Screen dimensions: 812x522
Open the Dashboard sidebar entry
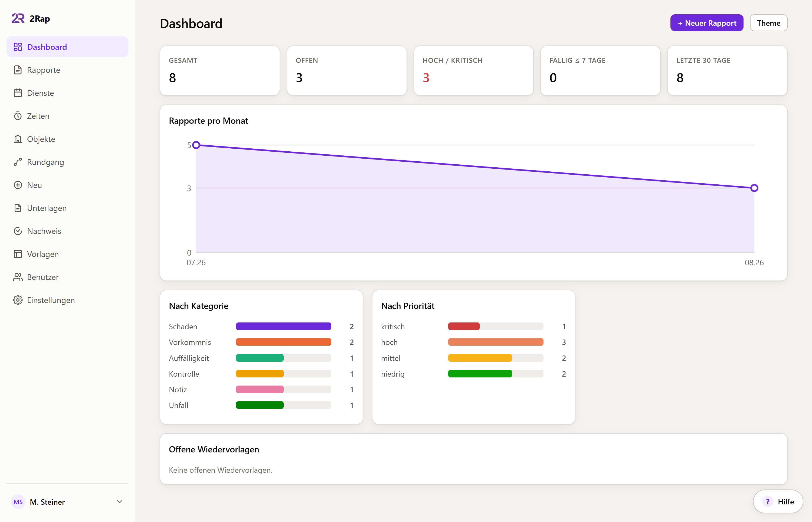tap(67, 47)
